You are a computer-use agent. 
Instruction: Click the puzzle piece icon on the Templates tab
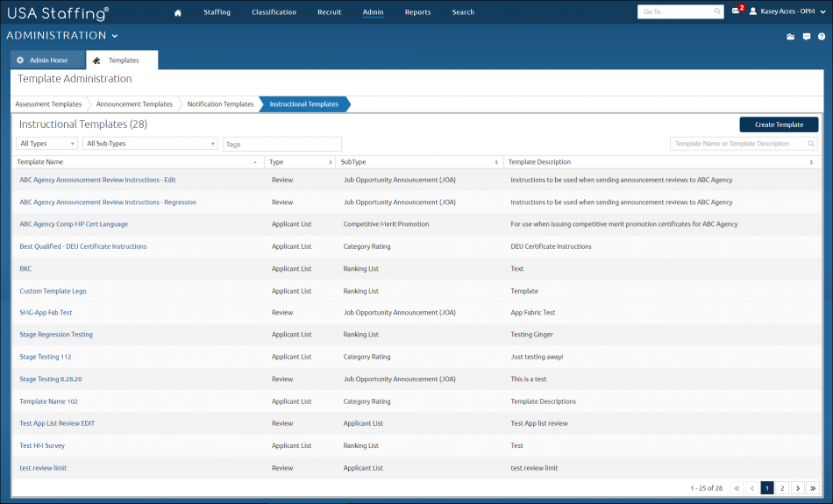pos(96,60)
